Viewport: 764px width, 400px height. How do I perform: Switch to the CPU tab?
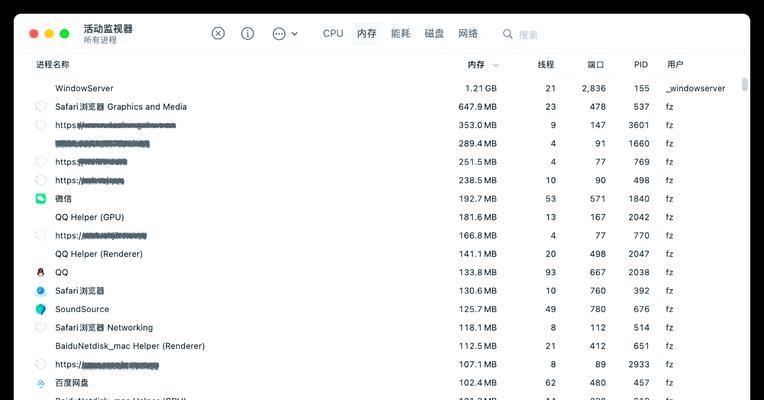click(x=333, y=34)
